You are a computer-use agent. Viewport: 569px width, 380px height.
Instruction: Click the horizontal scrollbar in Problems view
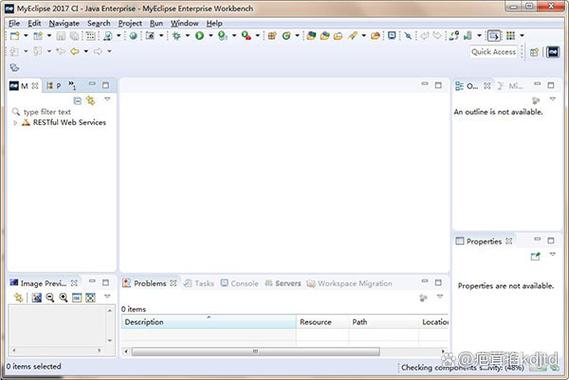pos(255,351)
